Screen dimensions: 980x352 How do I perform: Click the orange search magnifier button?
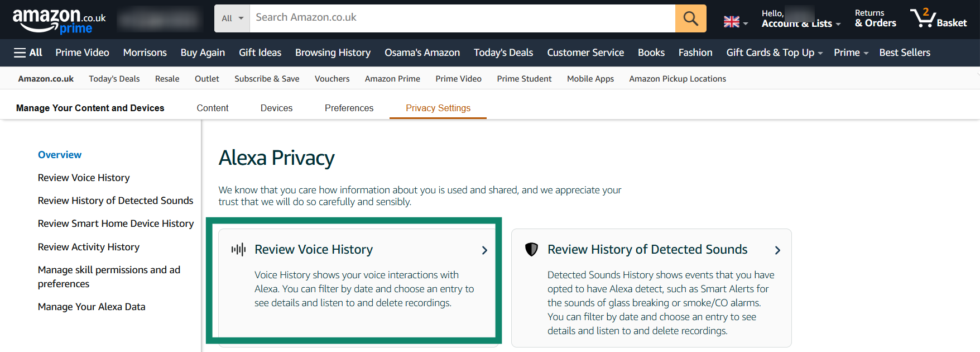(690, 18)
